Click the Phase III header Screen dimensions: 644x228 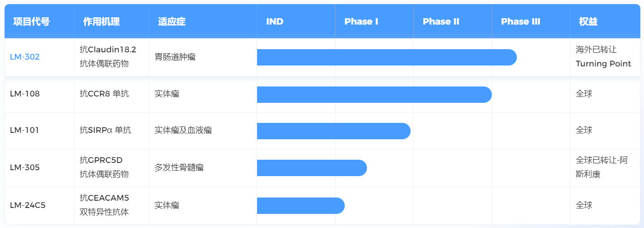tap(520, 22)
